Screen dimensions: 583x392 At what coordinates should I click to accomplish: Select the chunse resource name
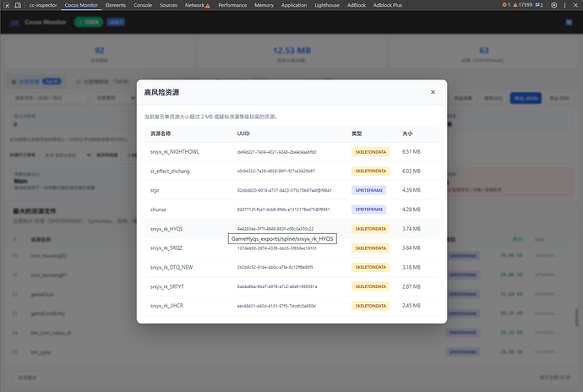[158, 210]
